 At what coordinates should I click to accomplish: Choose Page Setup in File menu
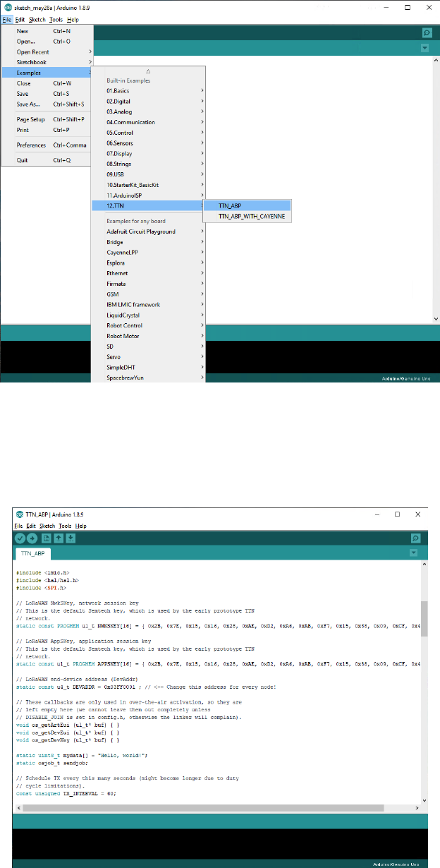(47, 119)
